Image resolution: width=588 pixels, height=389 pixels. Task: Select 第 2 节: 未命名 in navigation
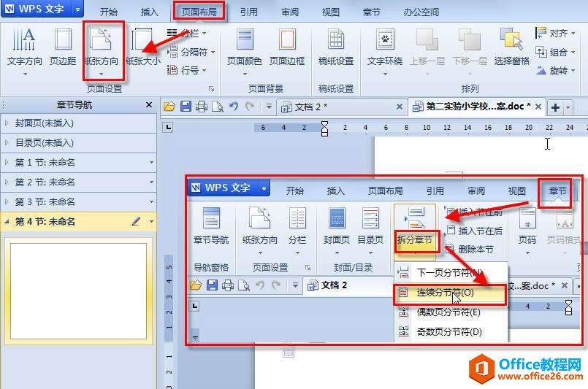(78, 182)
